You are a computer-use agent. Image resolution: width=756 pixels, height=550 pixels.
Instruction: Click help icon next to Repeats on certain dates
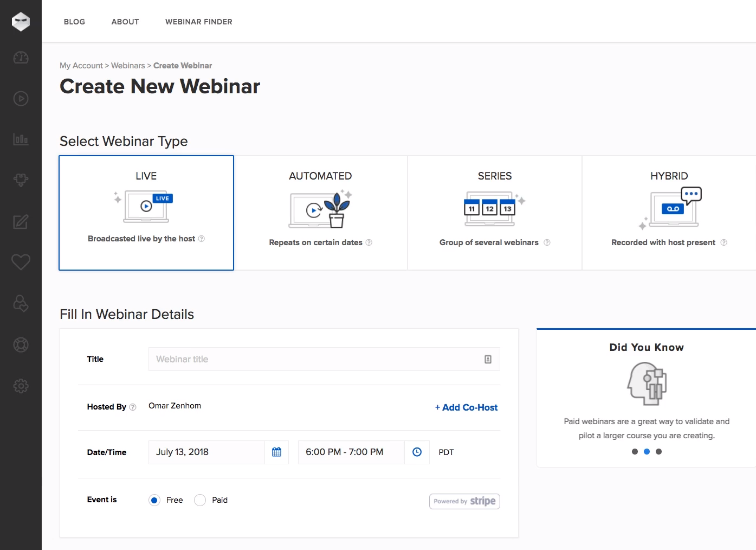click(369, 242)
